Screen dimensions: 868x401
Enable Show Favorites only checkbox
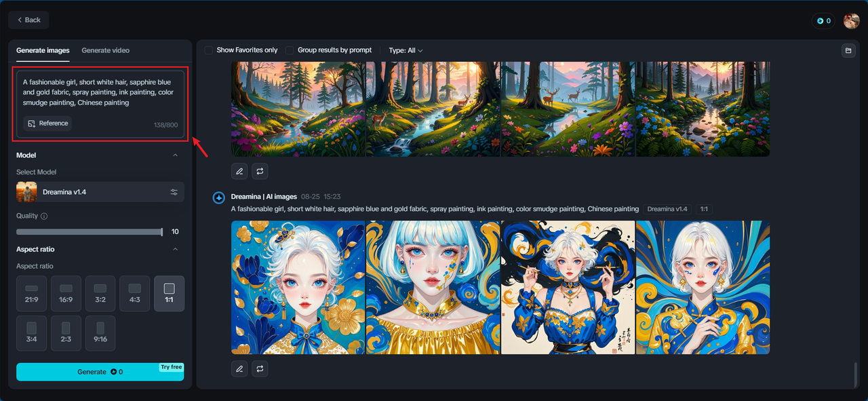pos(208,50)
